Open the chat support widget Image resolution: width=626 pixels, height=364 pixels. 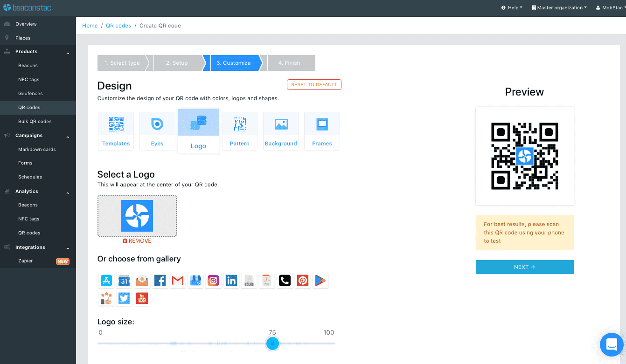pos(612,344)
